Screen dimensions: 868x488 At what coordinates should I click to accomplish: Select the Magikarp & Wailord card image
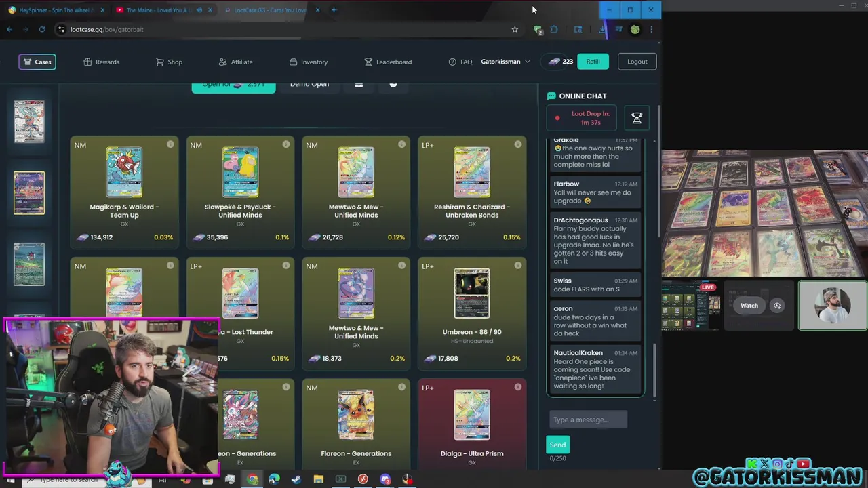tap(124, 172)
